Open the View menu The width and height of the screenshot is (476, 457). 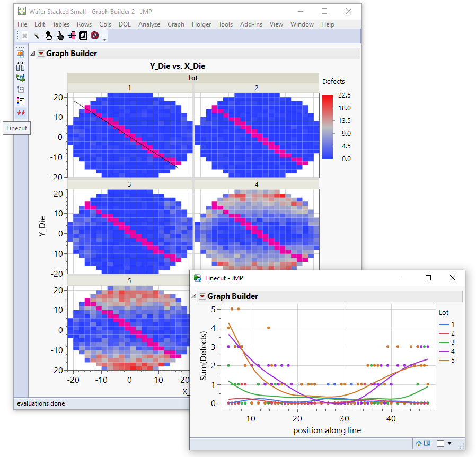[276, 24]
